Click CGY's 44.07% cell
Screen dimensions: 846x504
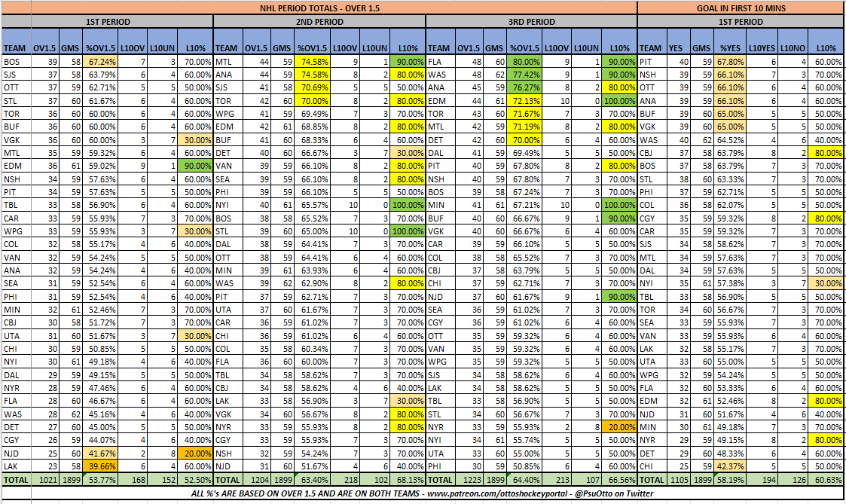click(99, 440)
